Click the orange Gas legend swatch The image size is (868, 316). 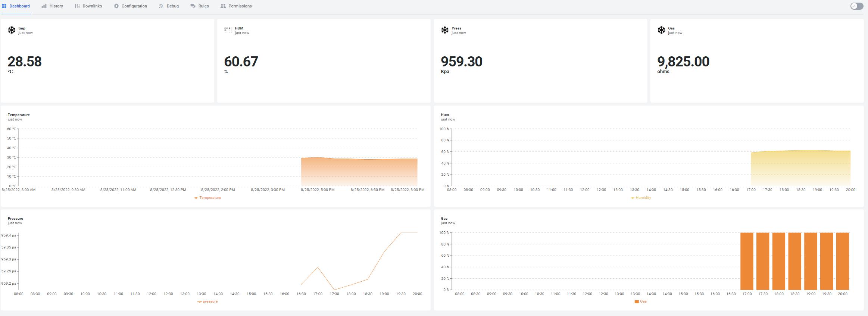tap(637, 301)
